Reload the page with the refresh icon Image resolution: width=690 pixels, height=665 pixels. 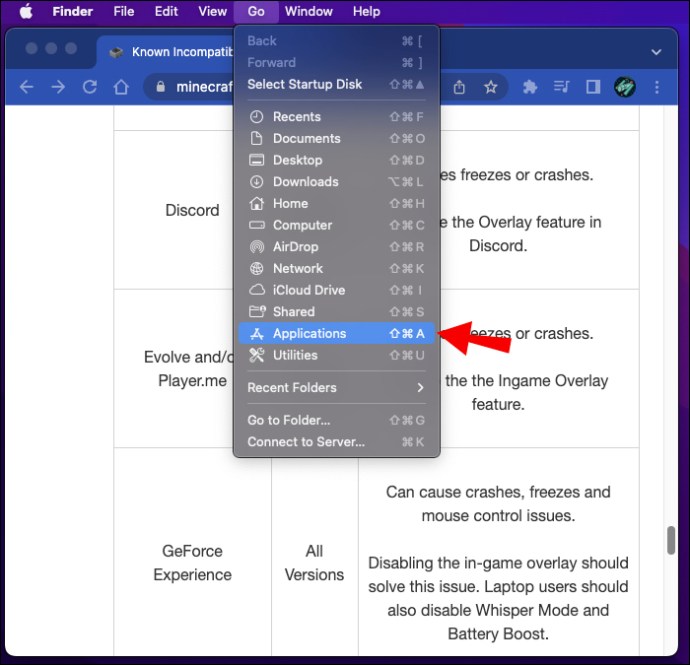tap(89, 87)
